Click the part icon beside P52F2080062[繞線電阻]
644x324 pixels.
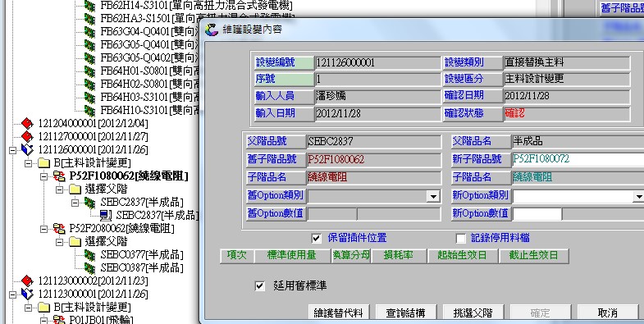pyautogui.click(x=59, y=228)
